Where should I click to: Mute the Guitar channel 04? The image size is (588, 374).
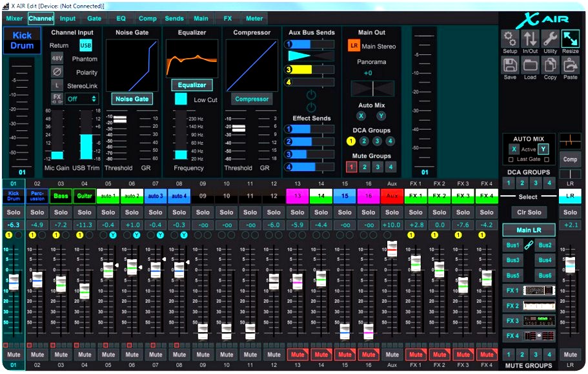[85, 355]
